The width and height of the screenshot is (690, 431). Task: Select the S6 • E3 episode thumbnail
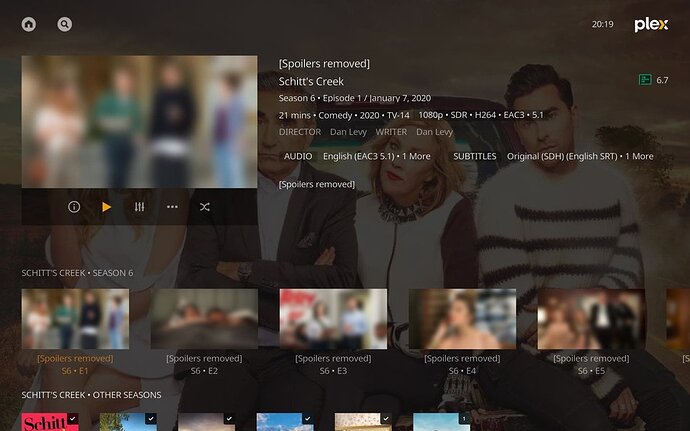[x=333, y=319]
